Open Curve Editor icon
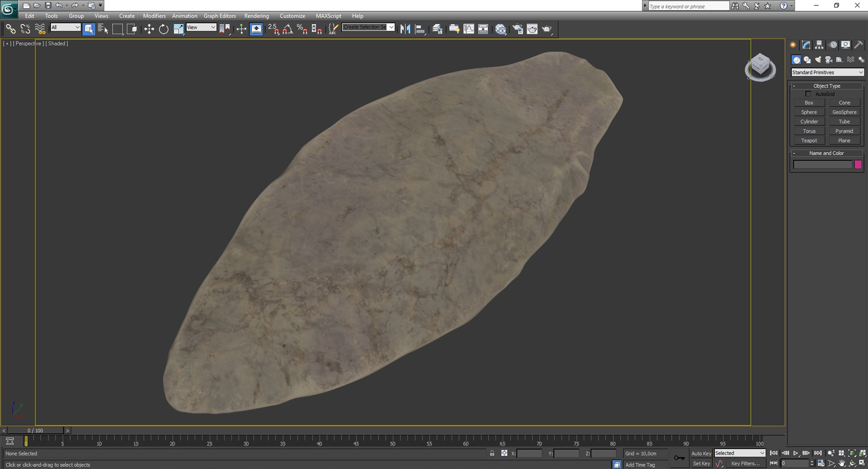Image resolution: width=868 pixels, height=469 pixels. click(469, 29)
